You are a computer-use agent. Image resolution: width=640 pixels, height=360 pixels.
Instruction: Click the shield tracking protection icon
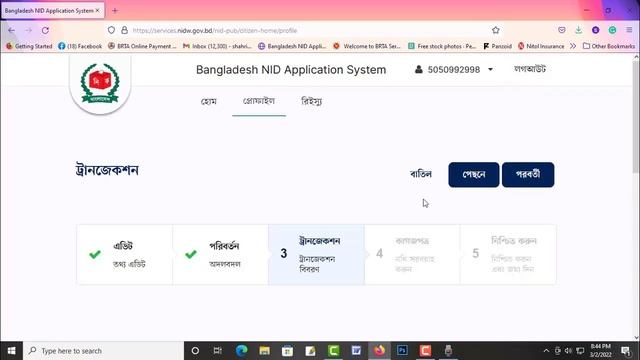click(111, 30)
